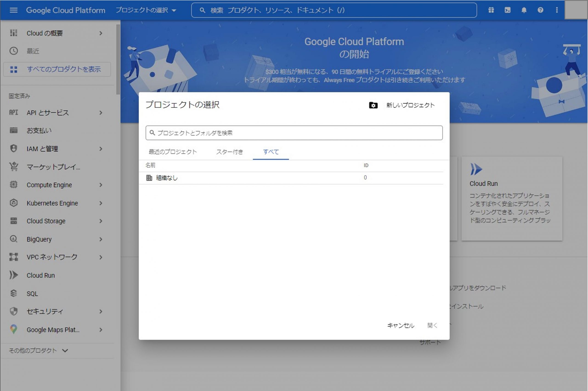588x391 pixels.
Task: Click the Cloud Run card icon
Action: tap(476, 169)
